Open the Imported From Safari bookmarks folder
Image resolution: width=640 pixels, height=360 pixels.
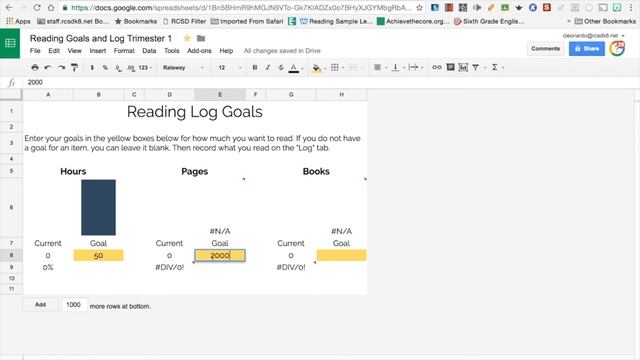click(x=247, y=21)
